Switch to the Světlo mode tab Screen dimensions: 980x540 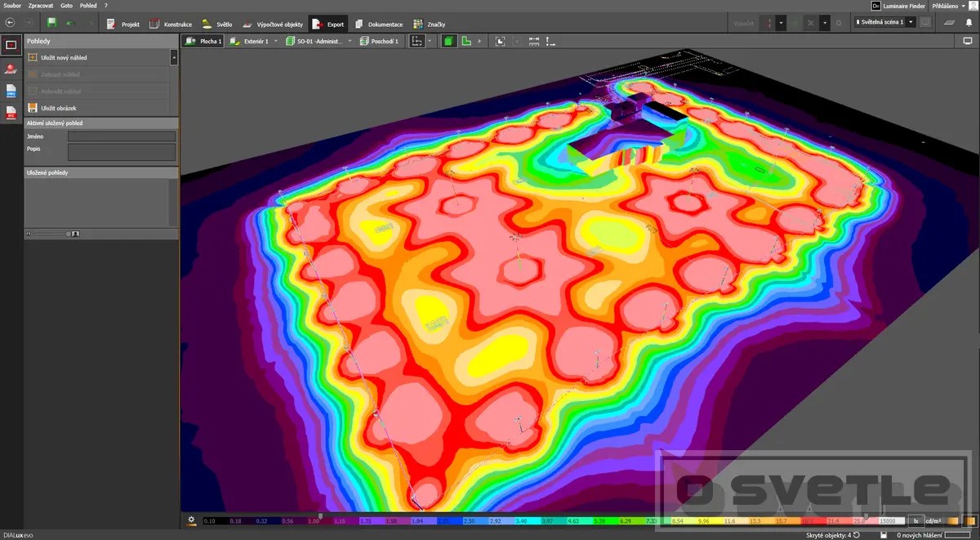(x=217, y=24)
